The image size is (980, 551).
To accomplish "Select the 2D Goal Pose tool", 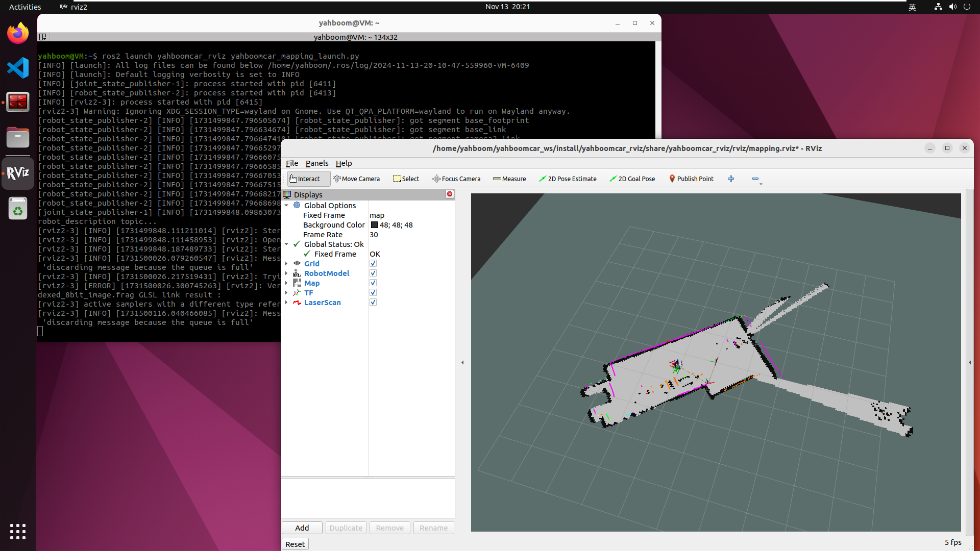I will (632, 179).
